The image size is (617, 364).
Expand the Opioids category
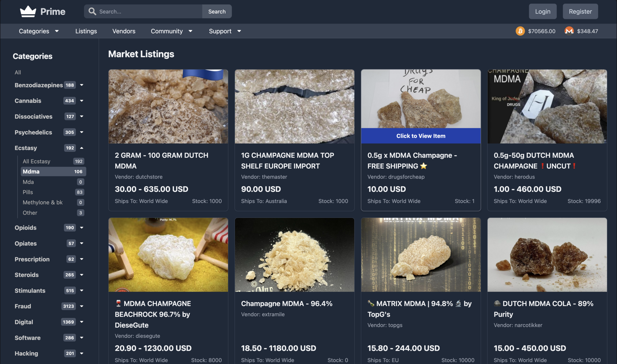tap(82, 227)
